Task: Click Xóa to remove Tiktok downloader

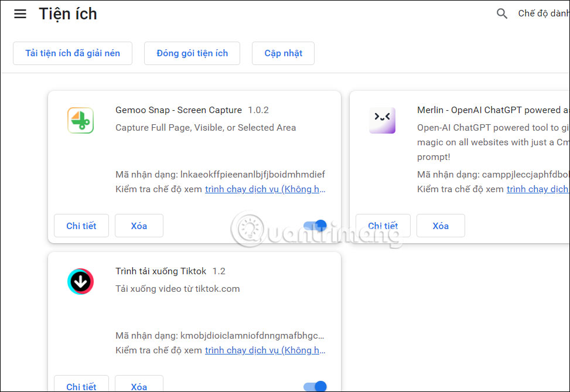Action: 139,385
